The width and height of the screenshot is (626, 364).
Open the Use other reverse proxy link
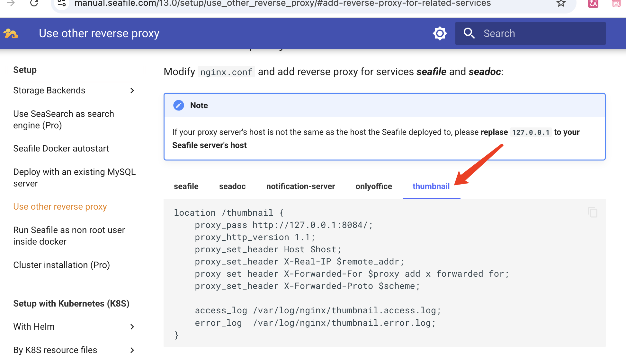[x=60, y=207]
